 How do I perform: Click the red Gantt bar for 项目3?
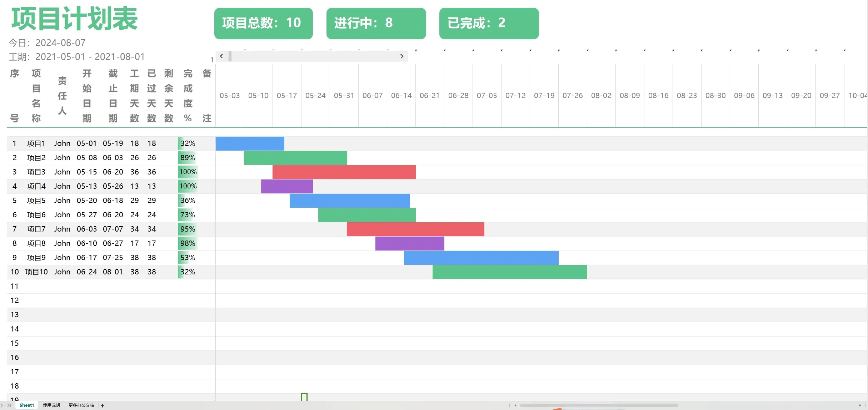(344, 172)
